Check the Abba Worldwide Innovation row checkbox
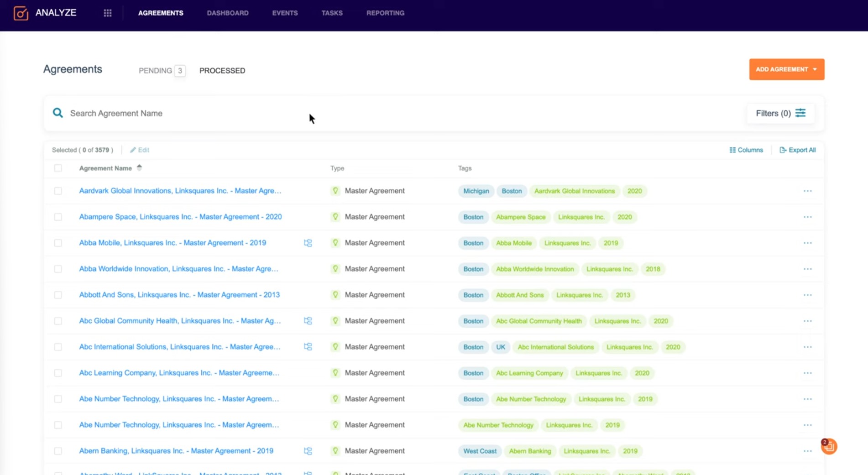The height and width of the screenshot is (475, 868). click(x=58, y=269)
